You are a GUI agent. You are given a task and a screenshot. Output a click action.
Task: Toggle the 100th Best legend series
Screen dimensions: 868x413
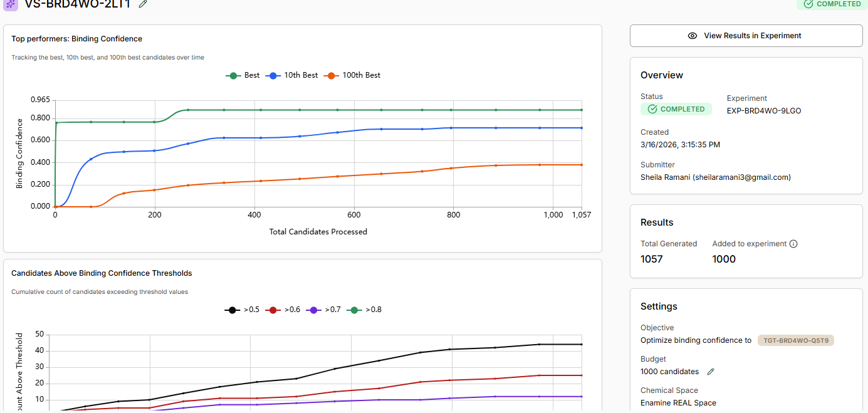tap(352, 75)
